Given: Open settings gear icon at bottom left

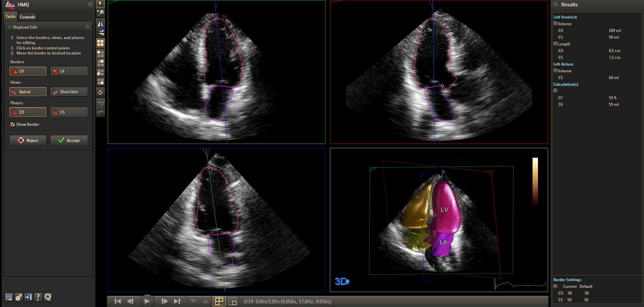Looking at the screenshot, I should coord(19,297).
